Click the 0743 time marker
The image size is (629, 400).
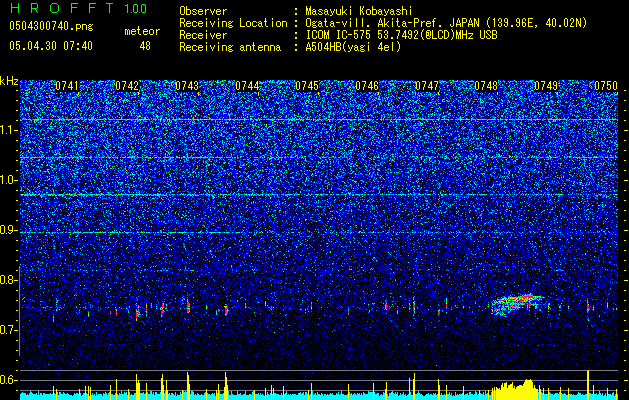tap(187, 86)
